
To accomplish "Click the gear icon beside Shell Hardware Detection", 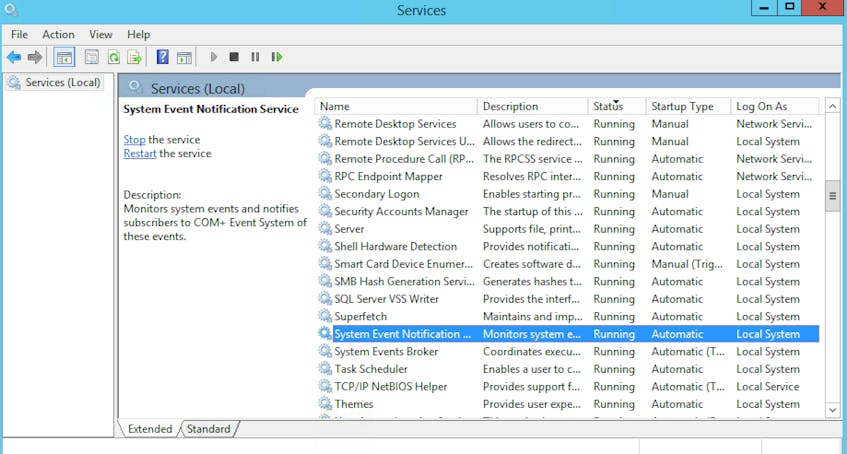I will (x=325, y=246).
